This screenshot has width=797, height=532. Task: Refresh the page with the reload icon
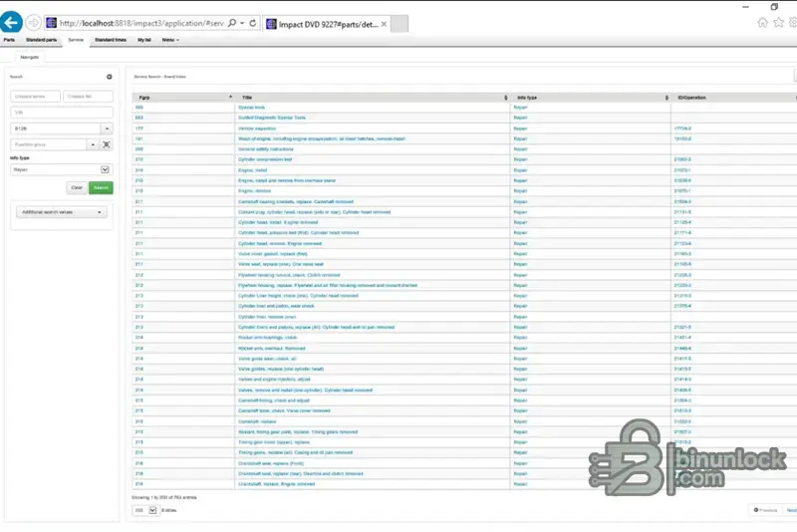tap(253, 23)
